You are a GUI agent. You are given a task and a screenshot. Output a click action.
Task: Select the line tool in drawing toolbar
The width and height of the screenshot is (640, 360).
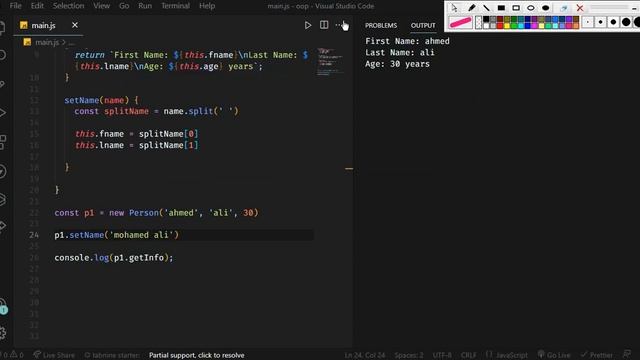pyautogui.click(x=486, y=8)
